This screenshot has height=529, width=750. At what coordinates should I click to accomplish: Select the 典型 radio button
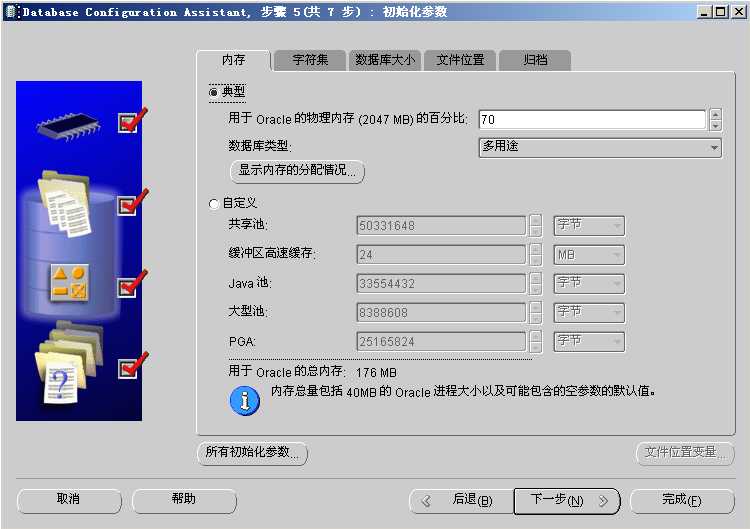213,92
